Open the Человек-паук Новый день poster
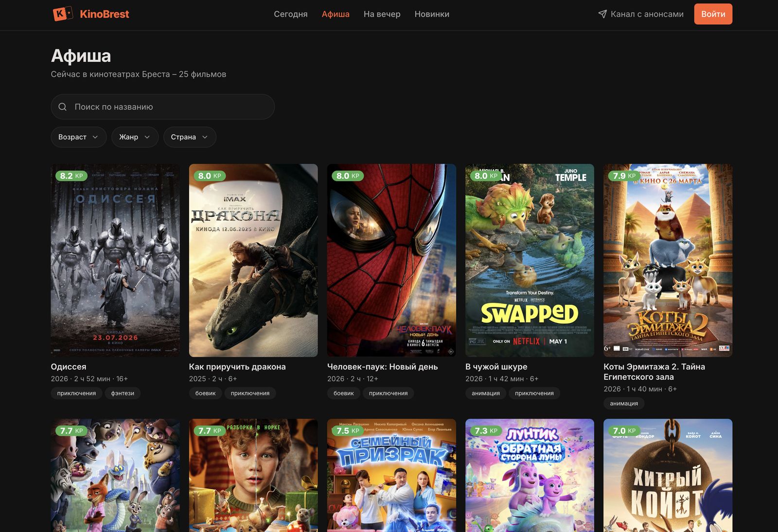778x532 pixels. point(391,260)
